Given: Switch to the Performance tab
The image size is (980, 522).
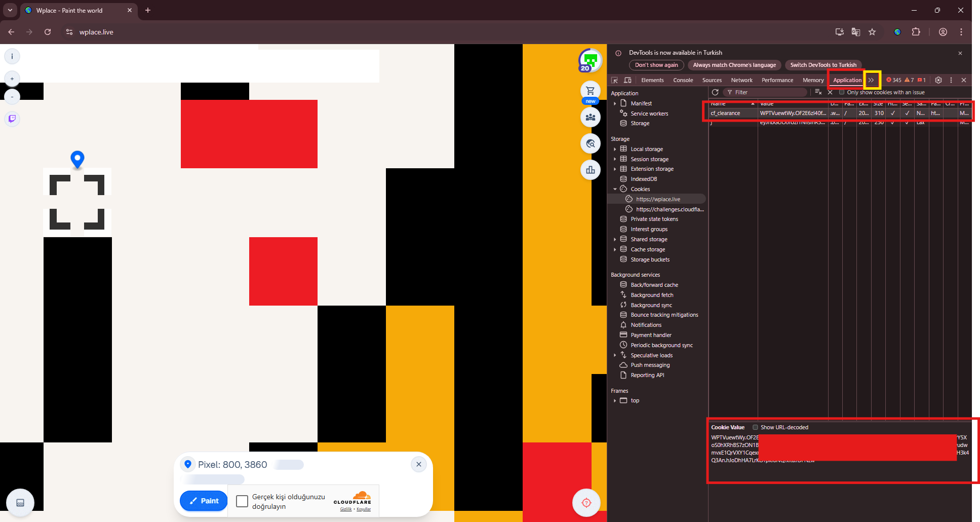Looking at the screenshot, I should point(777,80).
